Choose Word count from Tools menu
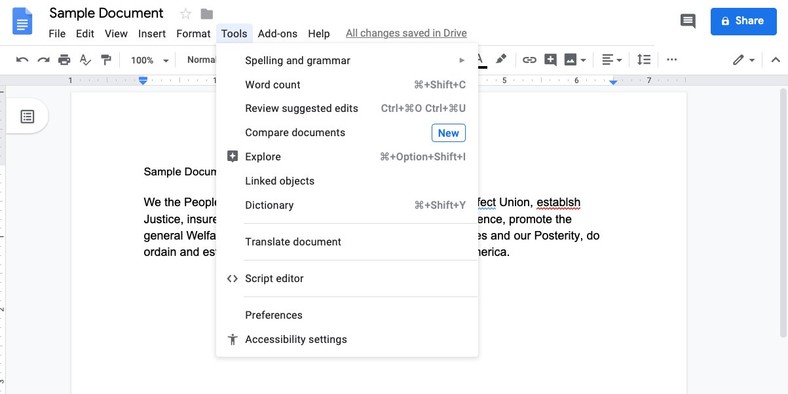788x394 pixels. pyautogui.click(x=347, y=84)
